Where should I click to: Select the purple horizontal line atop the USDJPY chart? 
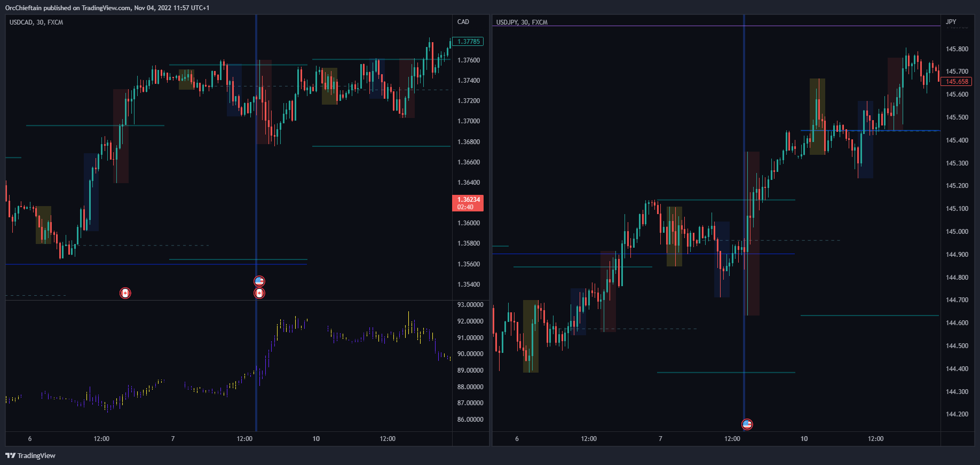[715, 26]
